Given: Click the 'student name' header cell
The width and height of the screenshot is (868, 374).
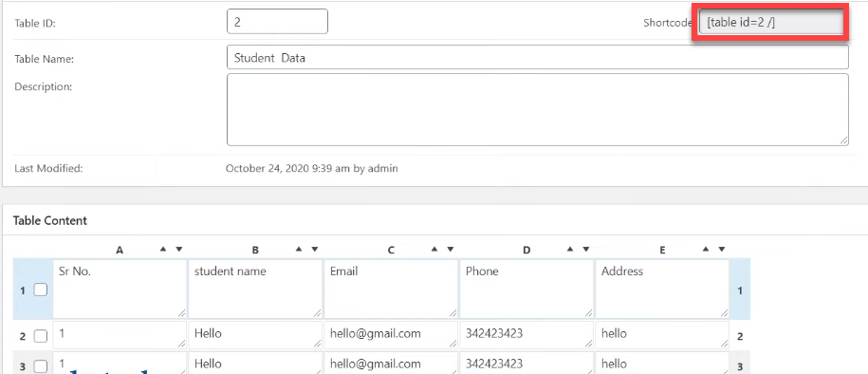Looking at the screenshot, I should 255,290.
